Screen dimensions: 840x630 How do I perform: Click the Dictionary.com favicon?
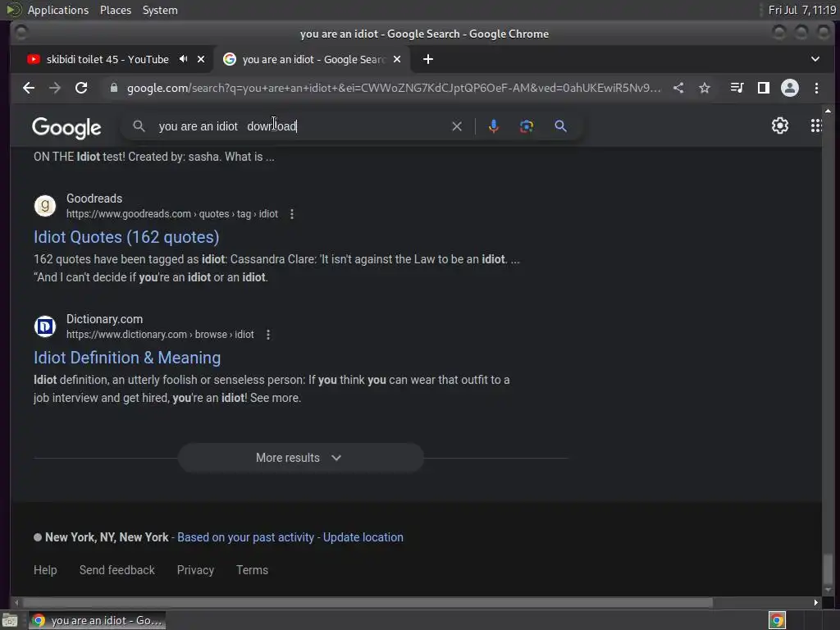click(45, 326)
